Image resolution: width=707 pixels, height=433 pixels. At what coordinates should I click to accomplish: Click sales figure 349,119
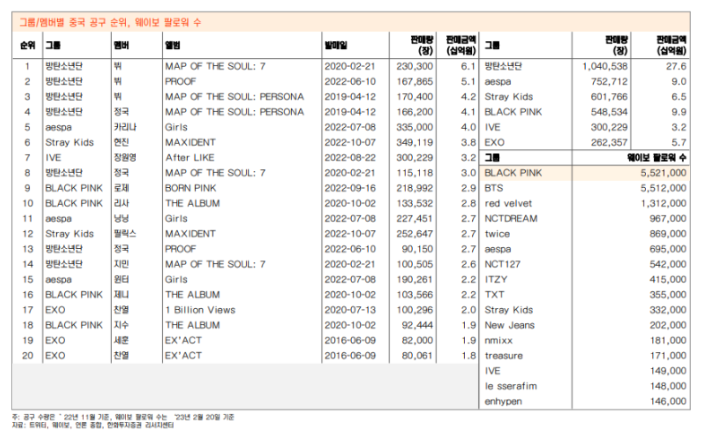coord(414,143)
